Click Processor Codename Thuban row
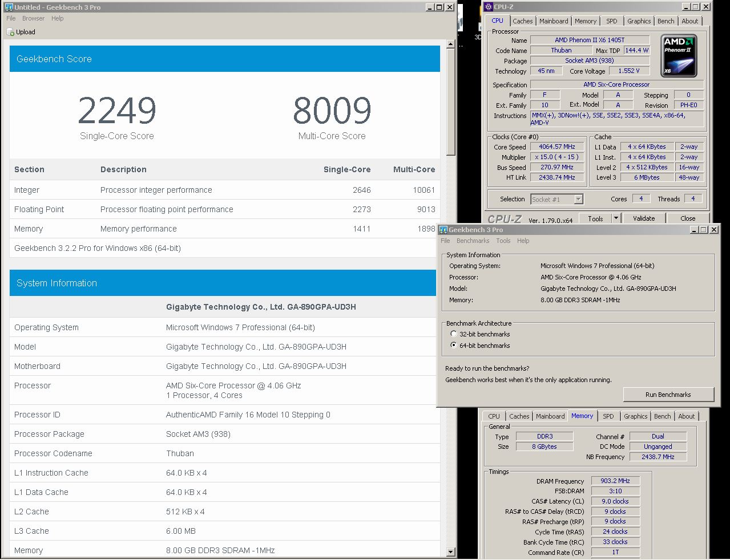This screenshot has width=730, height=560. (x=224, y=453)
